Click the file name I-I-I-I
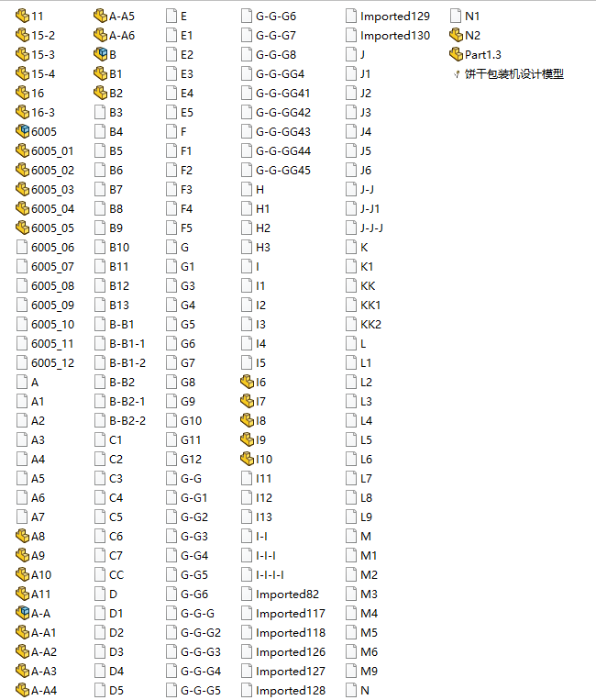This screenshot has height=700, width=596. (x=270, y=575)
